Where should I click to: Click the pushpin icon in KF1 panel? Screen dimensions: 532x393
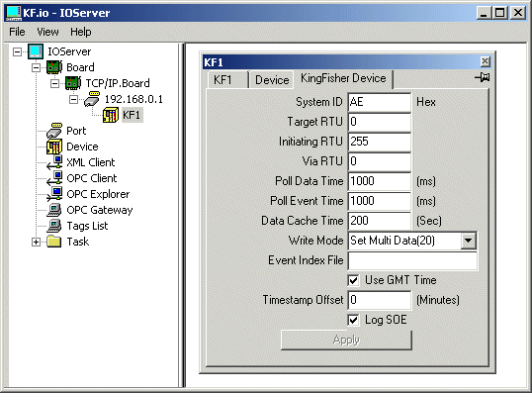pos(483,78)
